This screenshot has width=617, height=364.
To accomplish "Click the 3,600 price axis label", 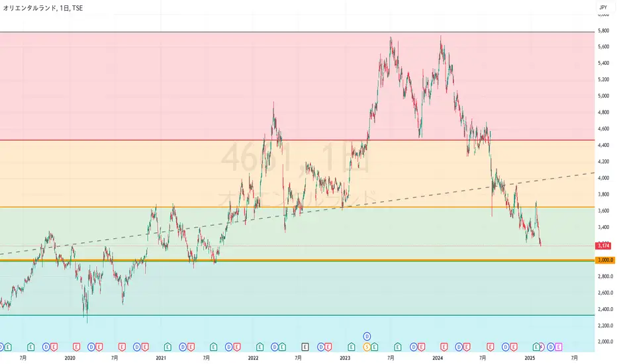I will click(603, 211).
